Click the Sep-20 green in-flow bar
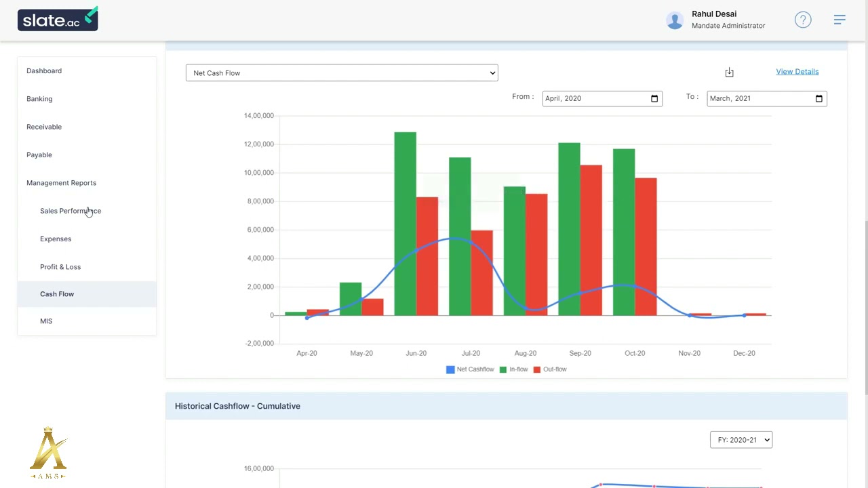The height and width of the screenshot is (488, 868). pyautogui.click(x=570, y=229)
